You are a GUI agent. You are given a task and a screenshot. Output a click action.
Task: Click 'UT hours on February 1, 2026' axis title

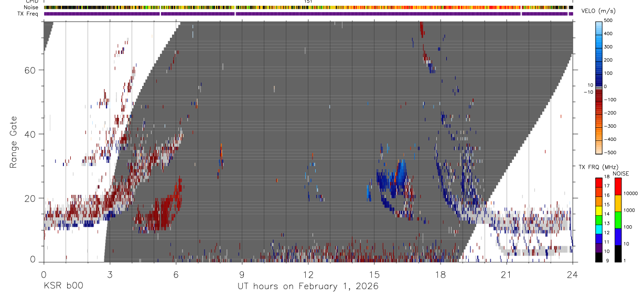click(x=308, y=287)
